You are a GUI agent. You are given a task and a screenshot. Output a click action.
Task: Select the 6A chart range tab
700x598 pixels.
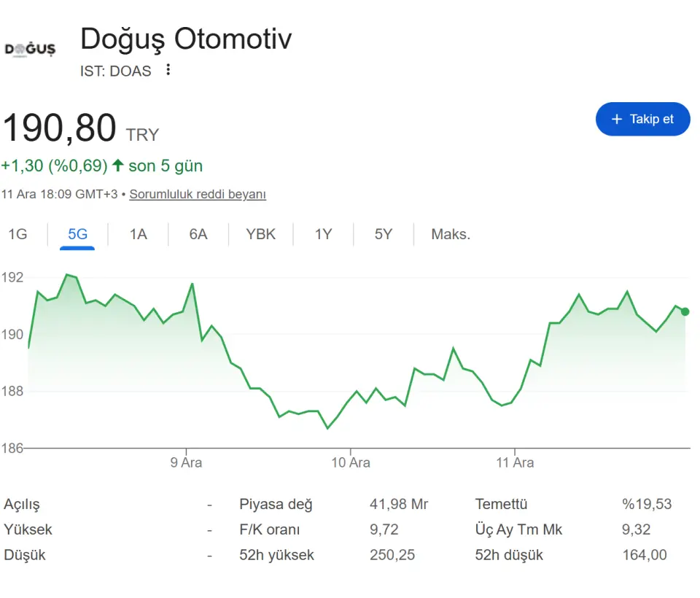(198, 234)
